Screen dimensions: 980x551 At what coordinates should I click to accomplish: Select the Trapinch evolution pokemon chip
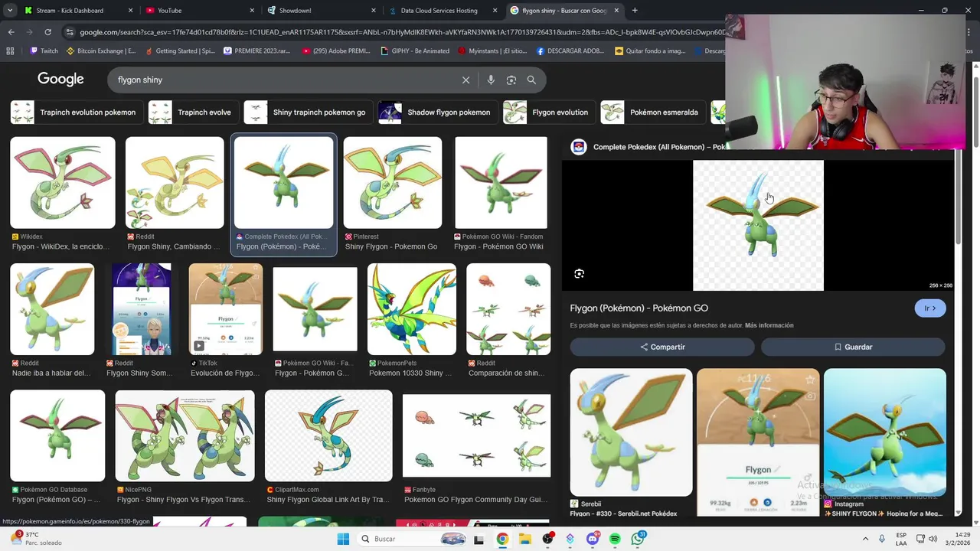76,112
